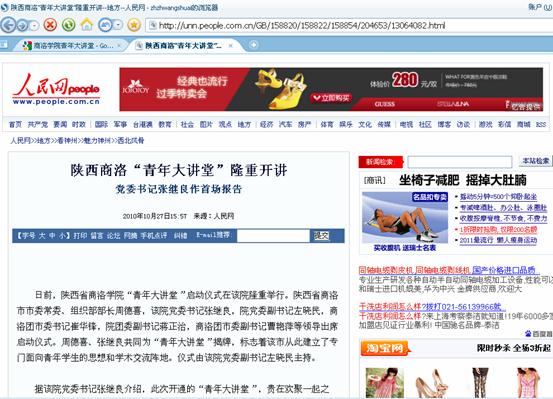Click the 提交 submit button
Screen dimensions: 553x399
tap(321, 236)
